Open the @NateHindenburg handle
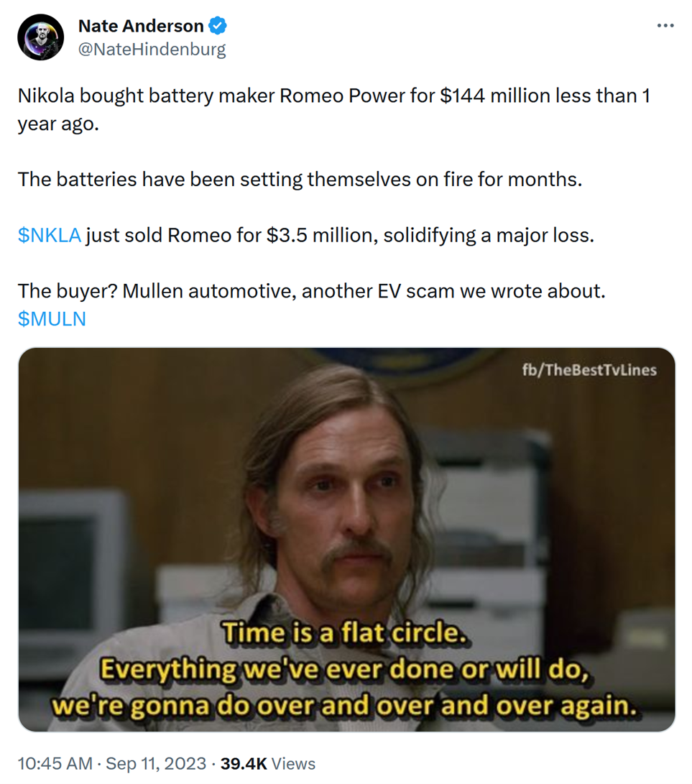 (x=152, y=49)
